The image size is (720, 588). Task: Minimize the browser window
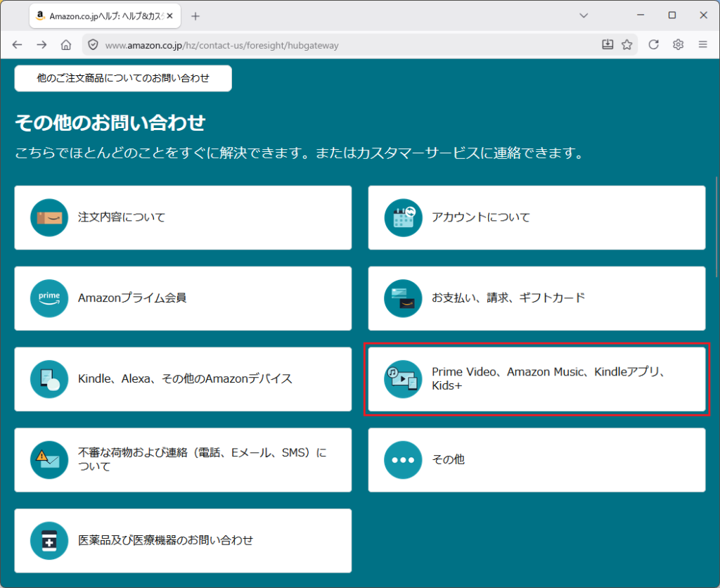pyautogui.click(x=641, y=15)
